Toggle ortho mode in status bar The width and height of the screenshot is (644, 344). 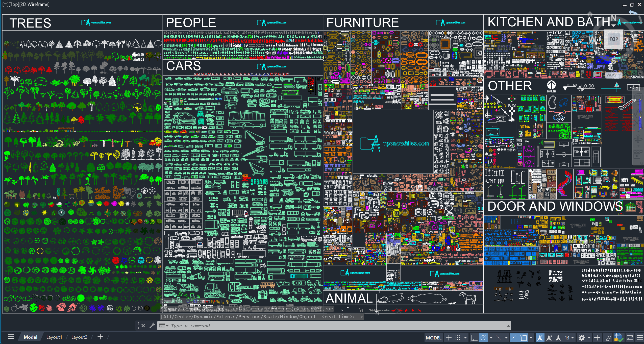tap(474, 337)
